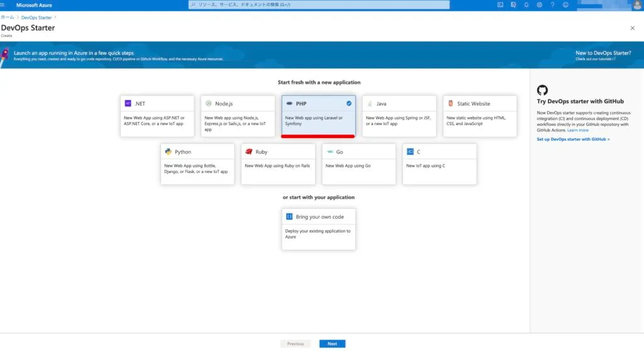Select the Java application card
Viewport: 644px width, 351px height.
399,116
